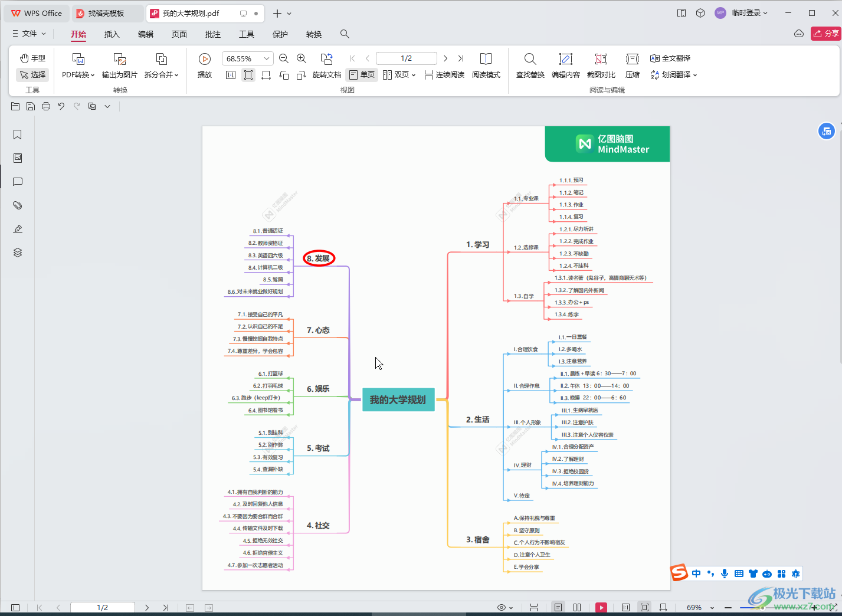The height and width of the screenshot is (616, 842).
Task: Expand quick access toolbar customize arrow
Action: click(107, 106)
